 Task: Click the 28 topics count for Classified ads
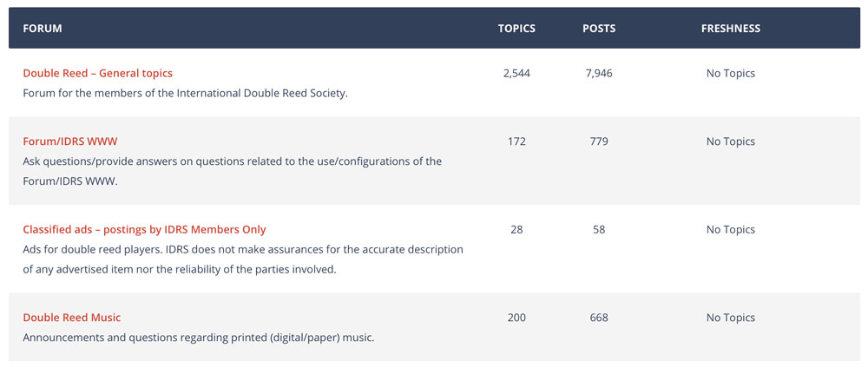pos(516,229)
